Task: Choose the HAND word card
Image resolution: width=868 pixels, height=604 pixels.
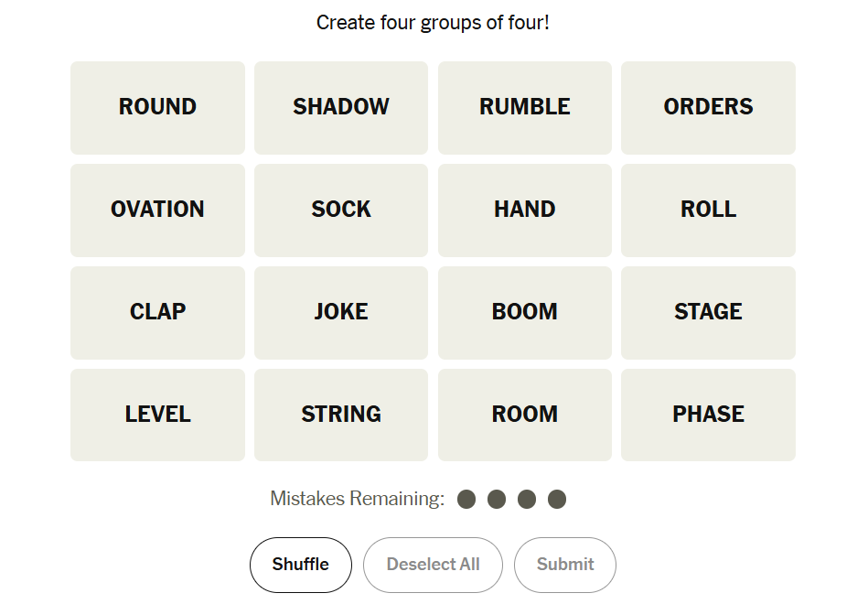Action: (x=525, y=210)
